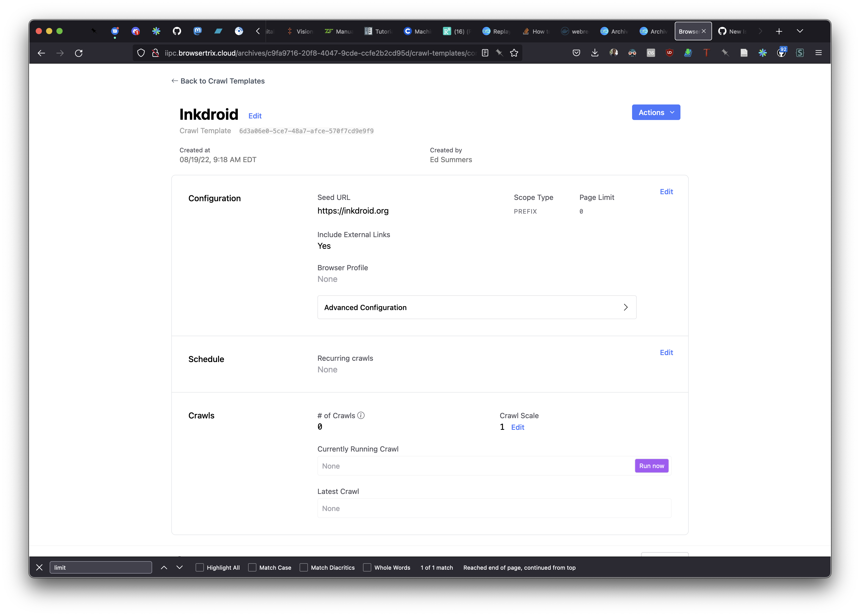Toggle reader view in the address bar
Image resolution: width=860 pixels, height=616 pixels.
[485, 53]
